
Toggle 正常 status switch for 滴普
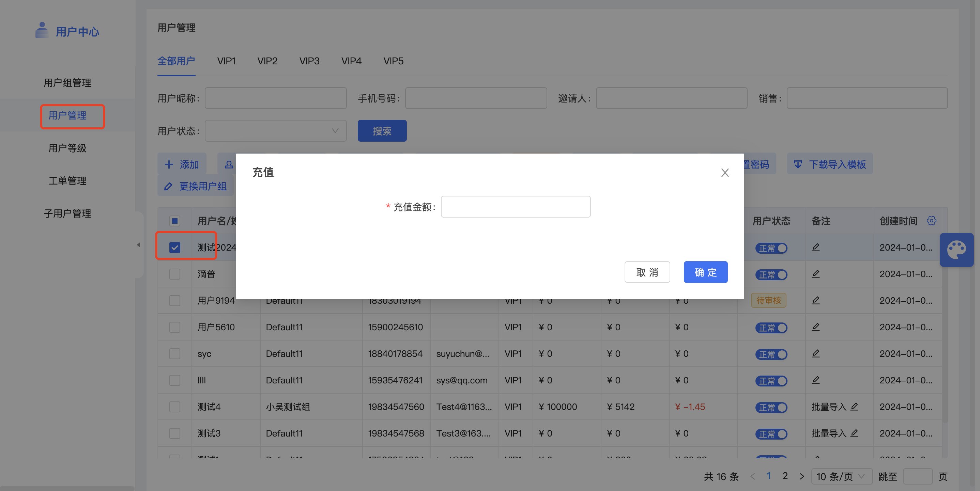coord(771,275)
